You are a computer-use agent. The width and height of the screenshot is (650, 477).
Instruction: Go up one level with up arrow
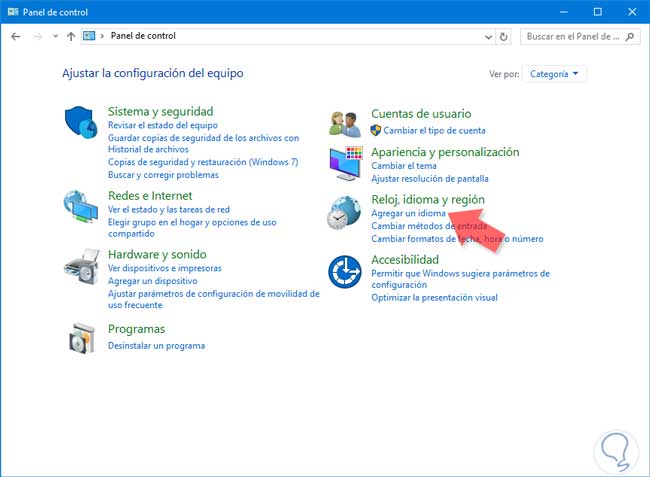pyautogui.click(x=71, y=36)
